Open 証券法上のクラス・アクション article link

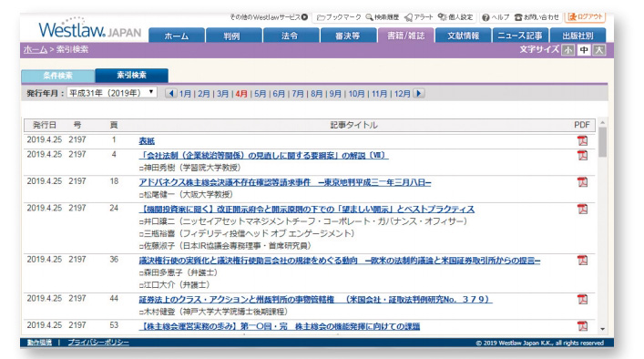(x=315, y=299)
